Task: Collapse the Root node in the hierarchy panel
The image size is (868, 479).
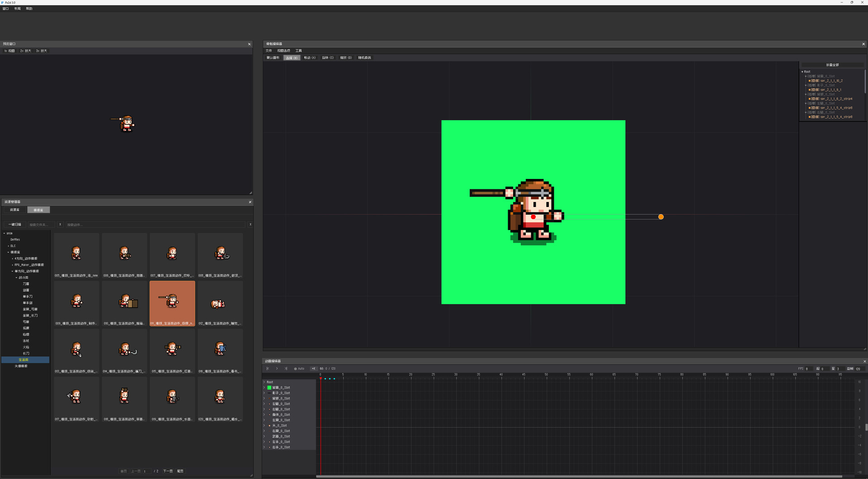Action: (802, 72)
